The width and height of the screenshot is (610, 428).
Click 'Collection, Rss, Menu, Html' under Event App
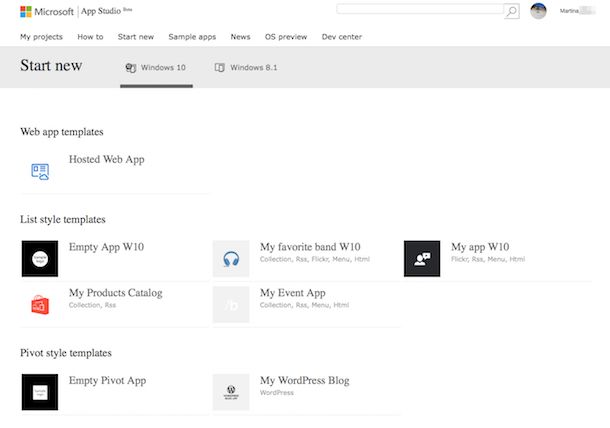(x=304, y=305)
